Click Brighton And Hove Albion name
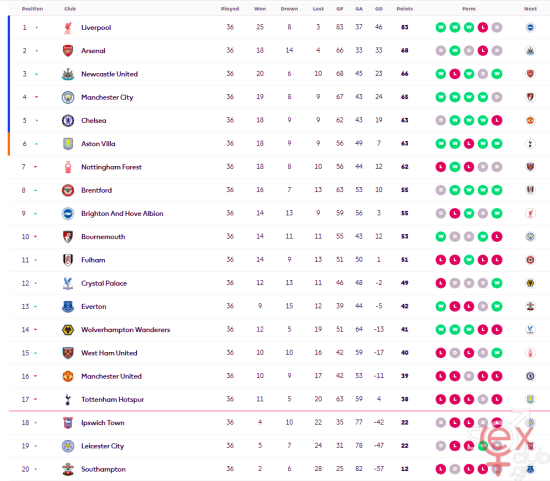 (122, 213)
